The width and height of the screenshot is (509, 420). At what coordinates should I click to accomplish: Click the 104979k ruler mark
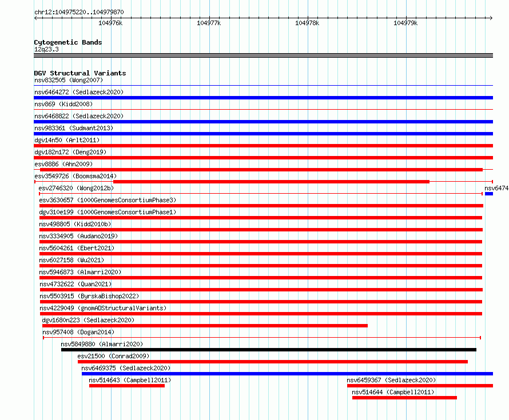pos(405,23)
